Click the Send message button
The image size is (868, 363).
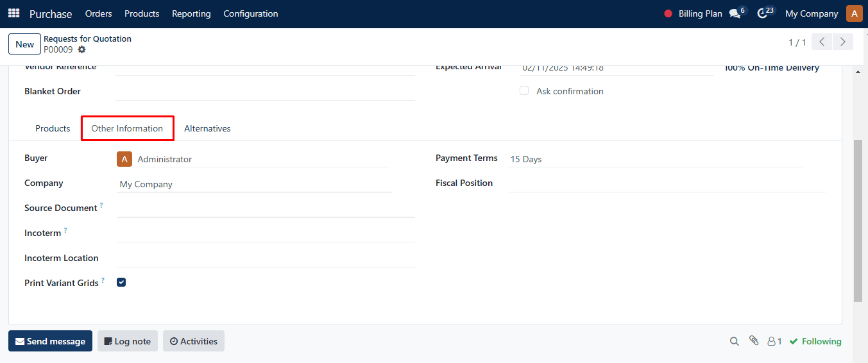50,341
